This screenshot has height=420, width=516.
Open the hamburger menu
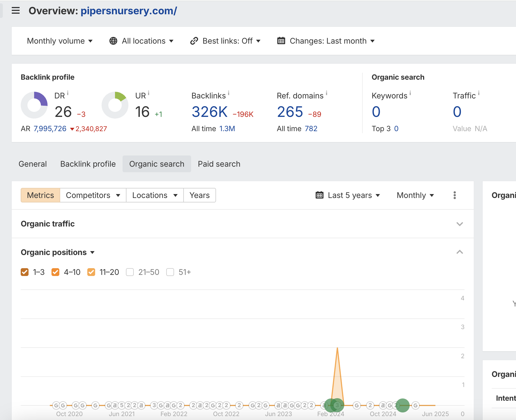(x=16, y=11)
